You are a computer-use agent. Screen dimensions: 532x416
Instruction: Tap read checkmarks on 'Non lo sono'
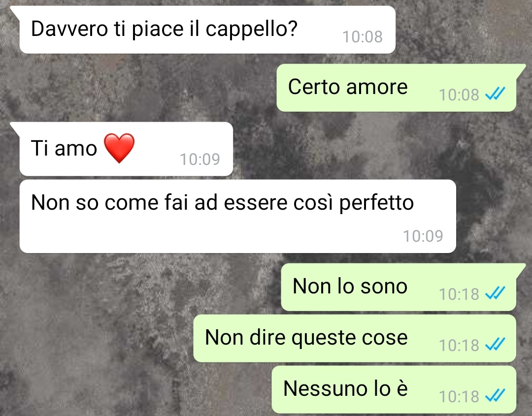pyautogui.click(x=496, y=293)
